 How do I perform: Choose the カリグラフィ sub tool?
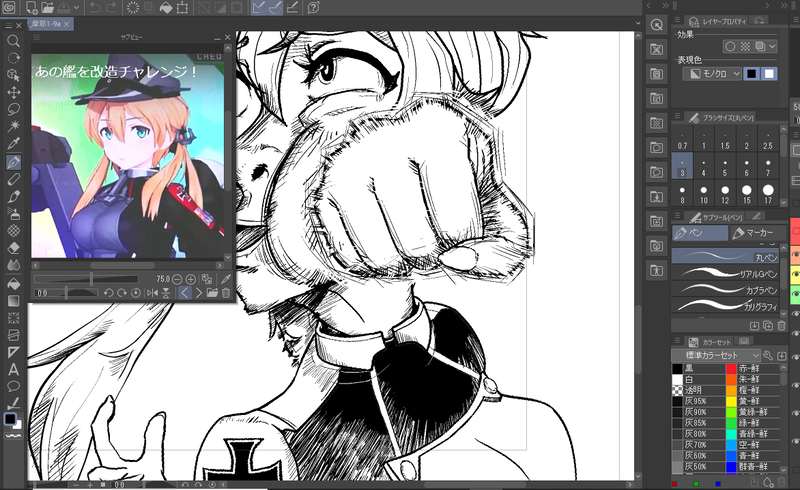point(725,305)
